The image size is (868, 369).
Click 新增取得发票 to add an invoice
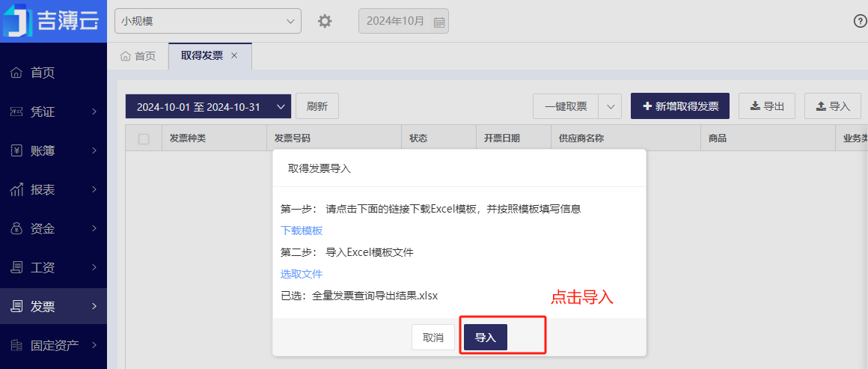[680, 106]
